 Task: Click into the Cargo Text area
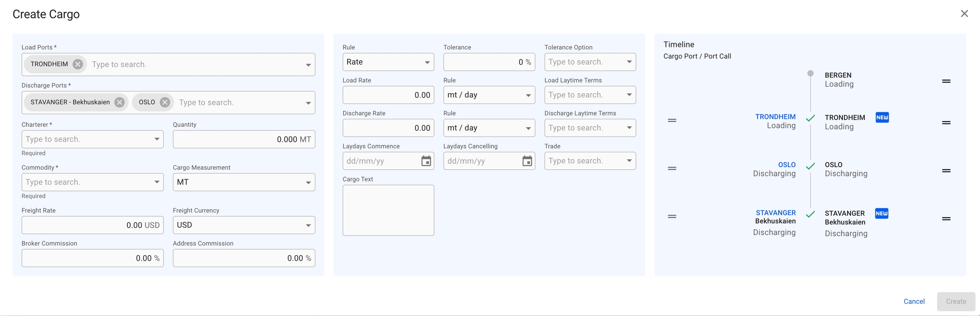(388, 210)
